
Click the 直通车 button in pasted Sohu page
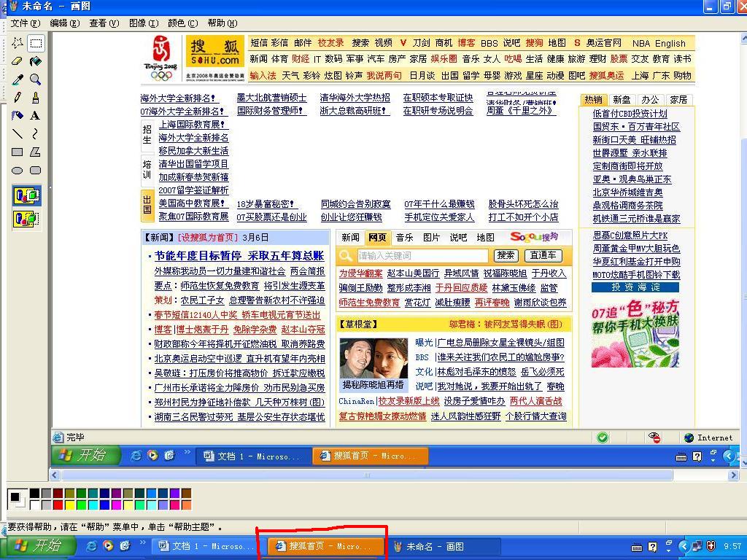tap(543, 255)
